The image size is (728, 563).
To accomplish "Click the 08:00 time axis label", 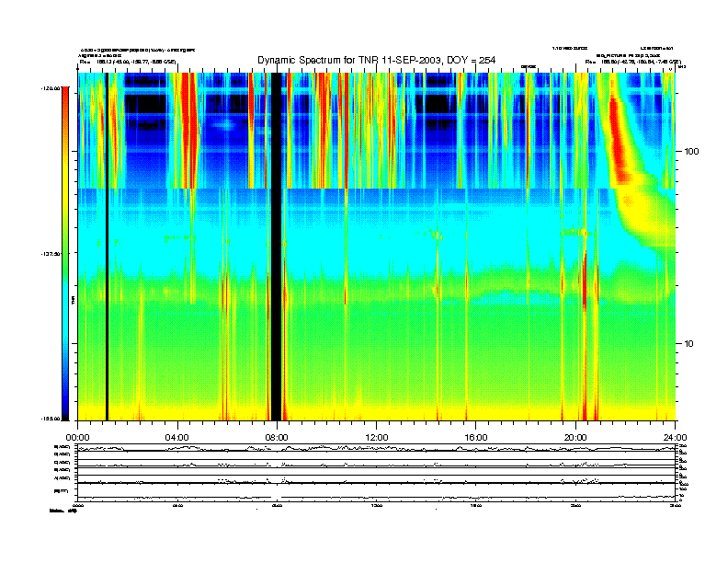I will 277,438.
